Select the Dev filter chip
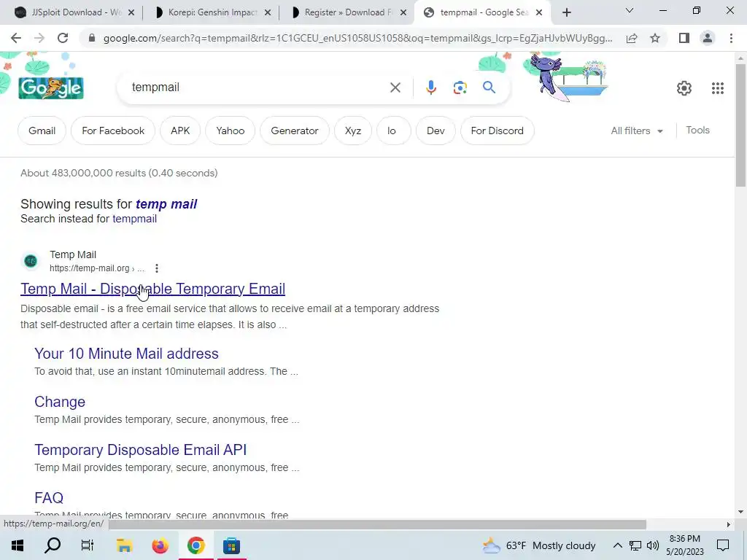The height and width of the screenshot is (560, 747). (x=436, y=131)
